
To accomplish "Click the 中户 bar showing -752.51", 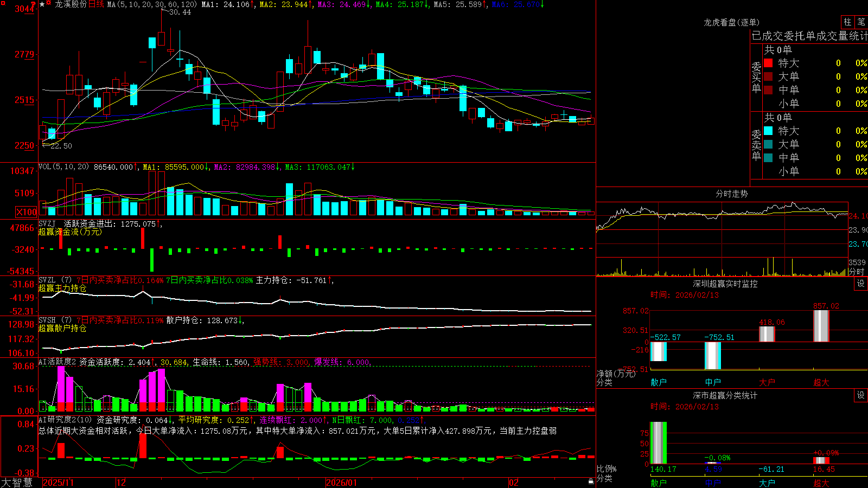I will (713, 356).
